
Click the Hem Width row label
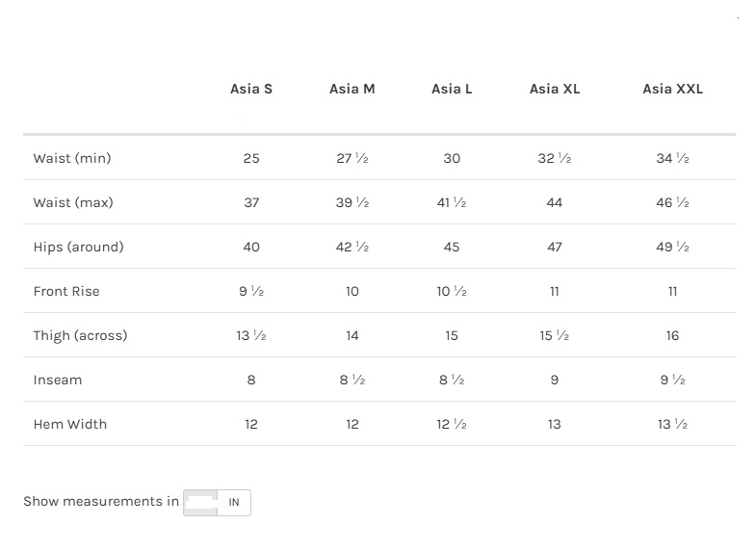[70, 424]
